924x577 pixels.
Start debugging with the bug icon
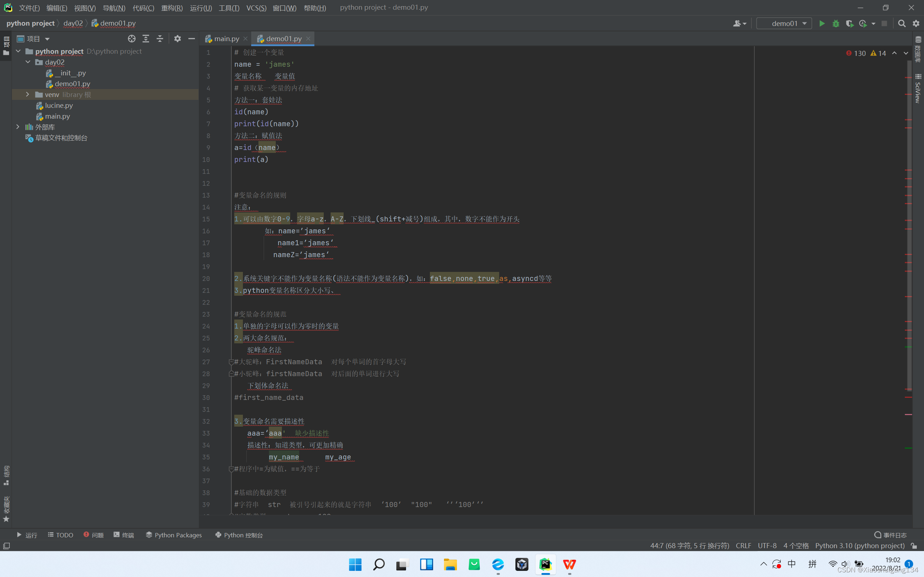pyautogui.click(x=836, y=24)
